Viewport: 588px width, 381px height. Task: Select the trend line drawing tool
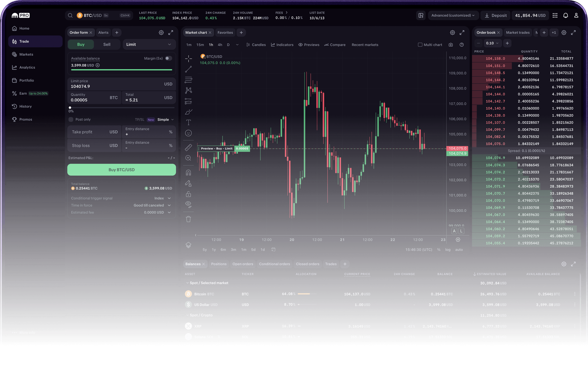(x=188, y=69)
